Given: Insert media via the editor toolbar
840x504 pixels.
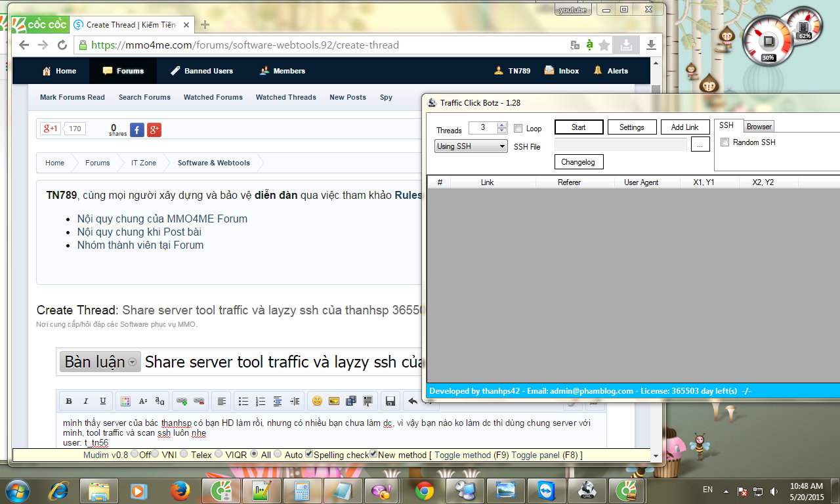Looking at the screenshot, I should (x=351, y=401).
